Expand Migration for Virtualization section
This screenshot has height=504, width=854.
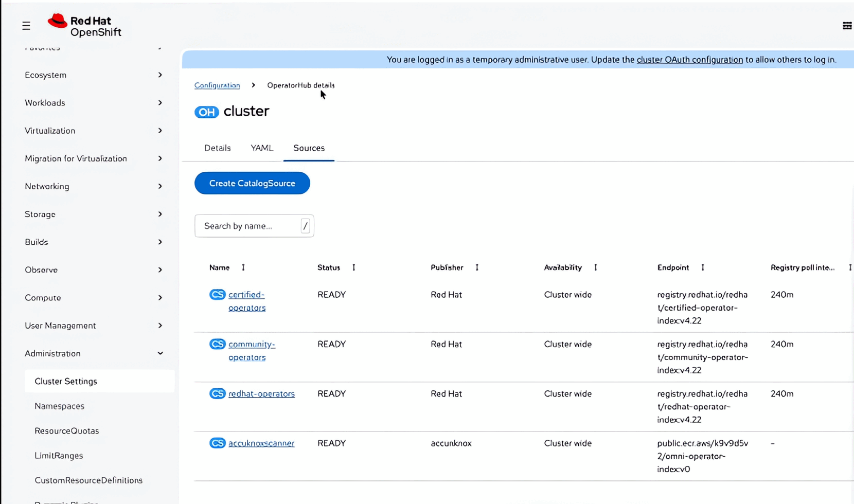[x=94, y=158]
